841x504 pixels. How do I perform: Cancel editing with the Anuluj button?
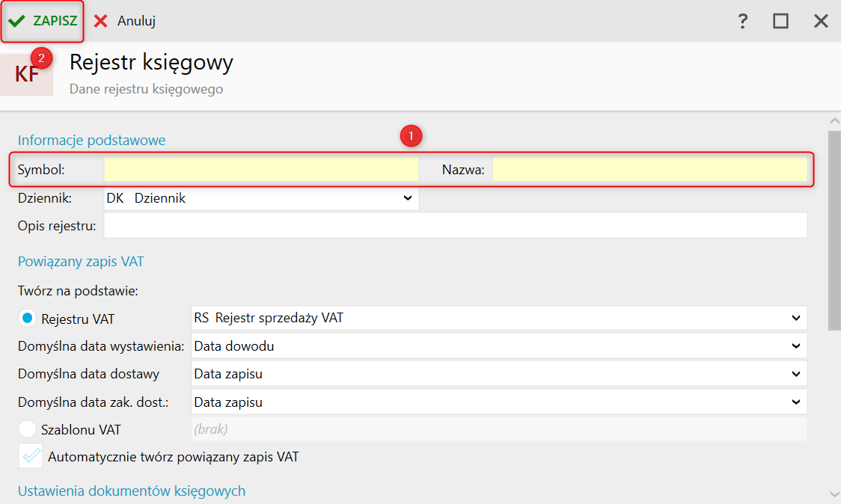(124, 21)
